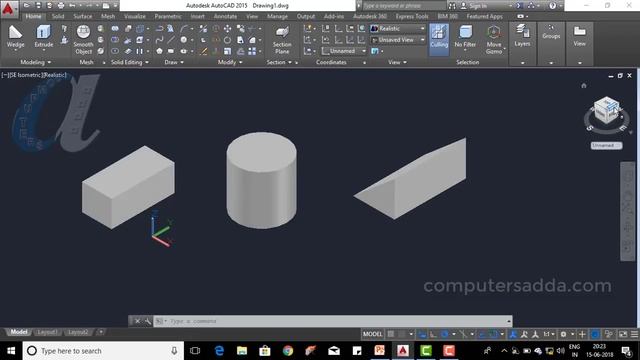This screenshot has width=640, height=360.
Task: Click the Sign In button
Action: 474,6
